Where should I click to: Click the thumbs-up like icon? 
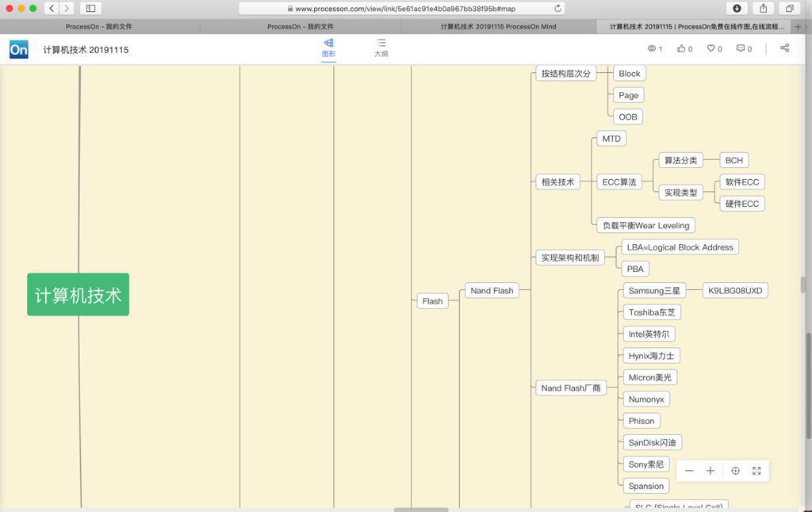681,48
